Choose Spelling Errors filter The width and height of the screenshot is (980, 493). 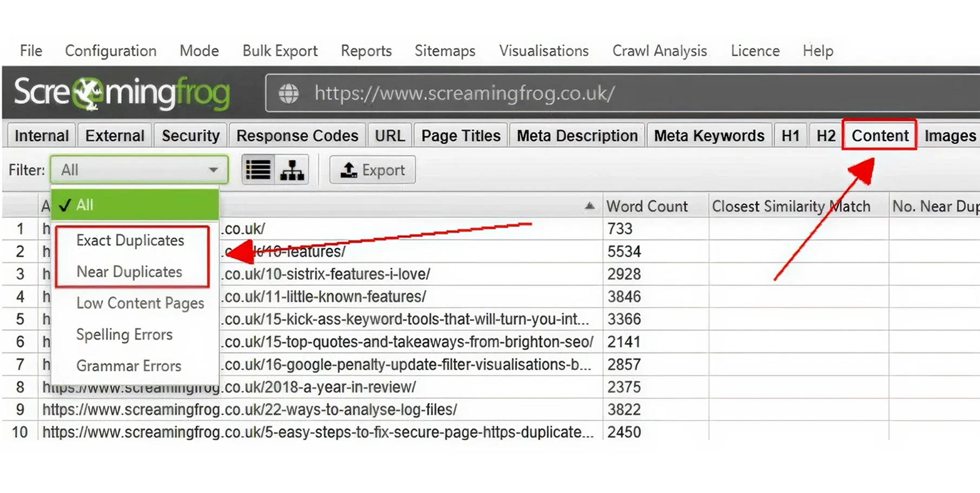124,335
